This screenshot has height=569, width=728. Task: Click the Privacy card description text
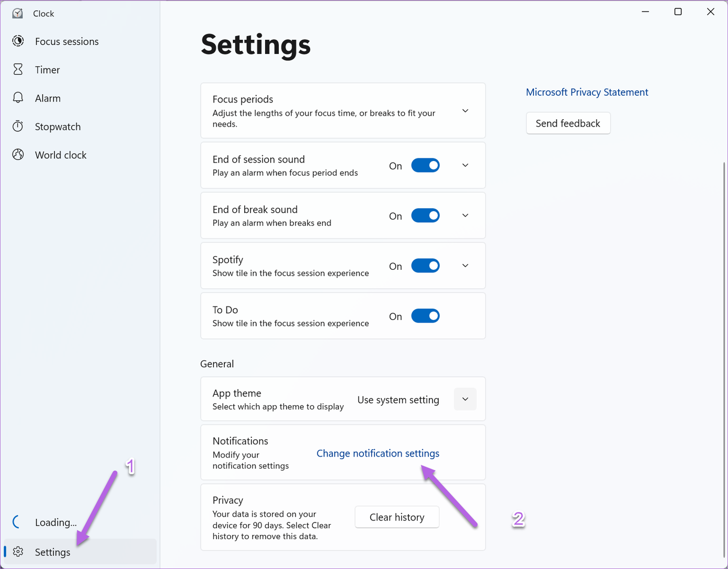(272, 525)
